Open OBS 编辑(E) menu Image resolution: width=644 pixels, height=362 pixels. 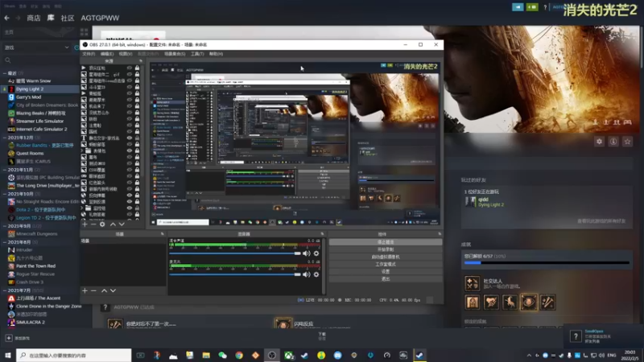(x=107, y=54)
